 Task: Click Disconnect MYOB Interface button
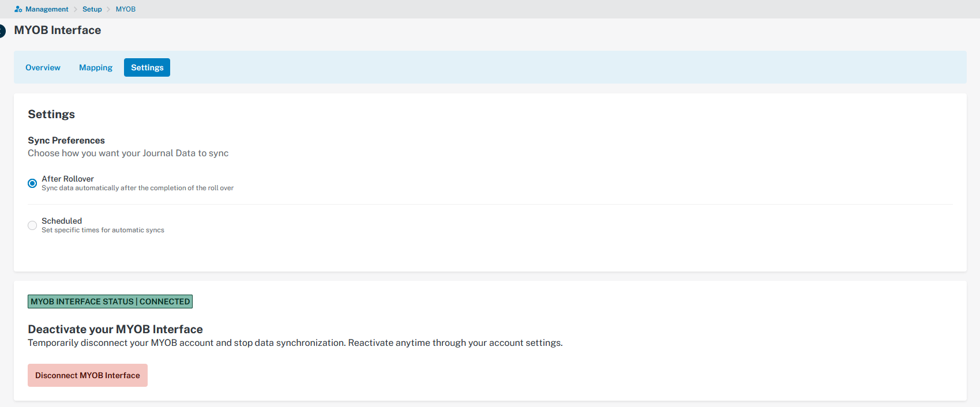pos(88,375)
